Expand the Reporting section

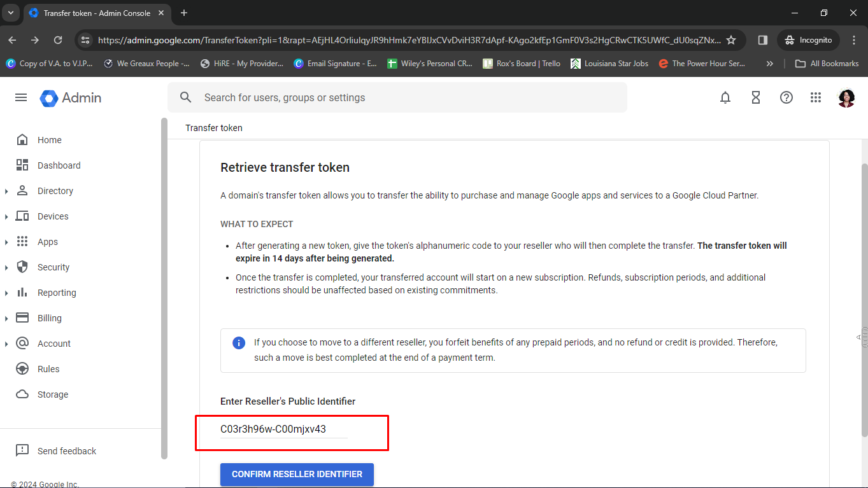[x=6, y=292]
